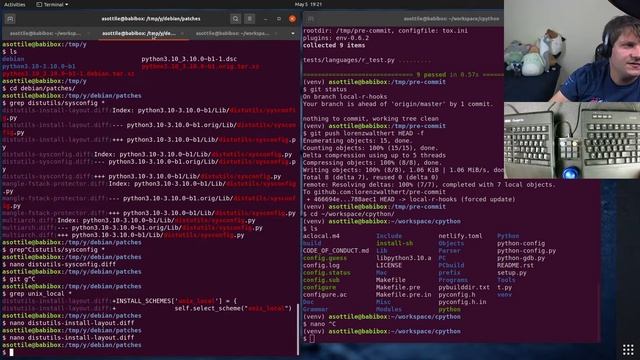Click 'README.rst' file name
Image resolution: width=640 pixels, height=360 pixels.
(x=515, y=265)
